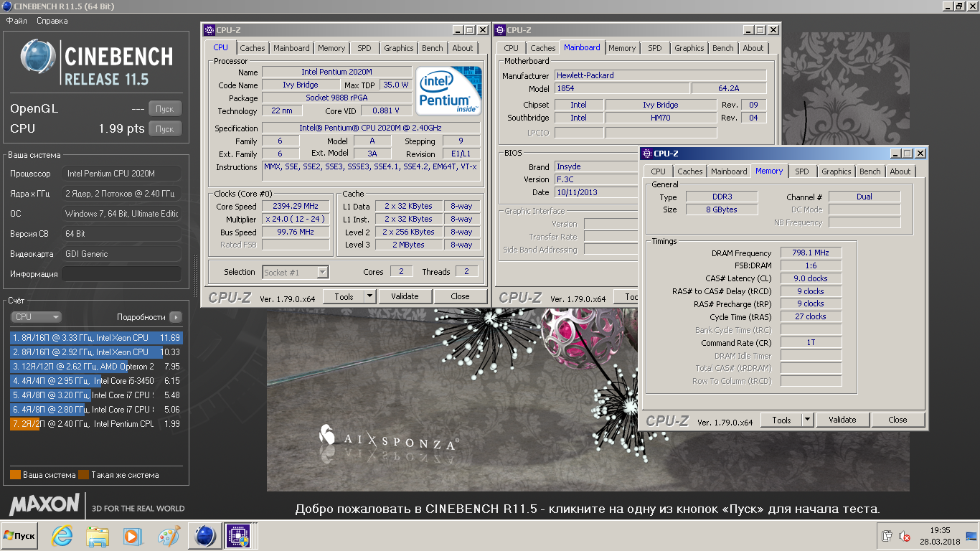Open SPD tab in Memory window

pyautogui.click(x=802, y=171)
